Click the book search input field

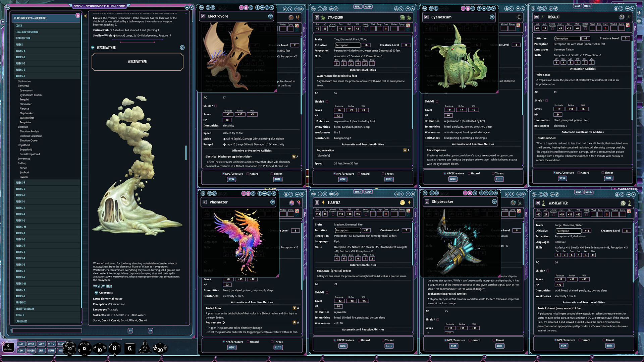click(x=47, y=331)
